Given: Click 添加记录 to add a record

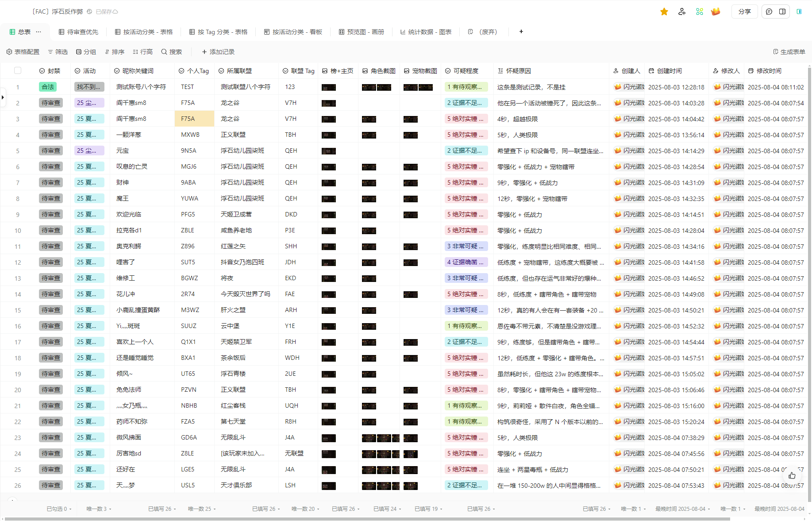Looking at the screenshot, I should [218, 52].
